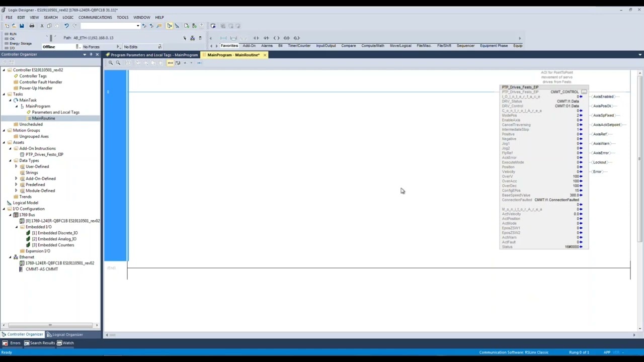The image size is (644, 362).
Task: Add an Output Energize coil instruction
Action: click(276, 38)
